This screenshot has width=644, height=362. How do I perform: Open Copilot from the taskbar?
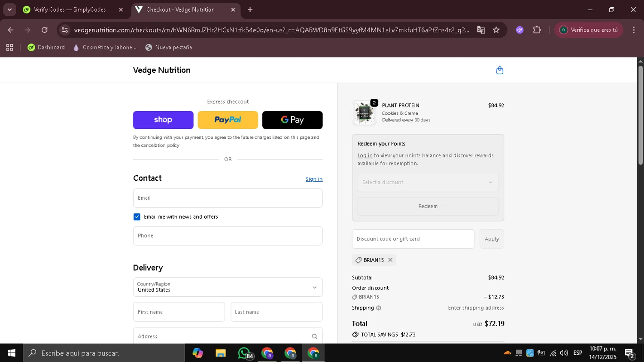(x=197, y=353)
